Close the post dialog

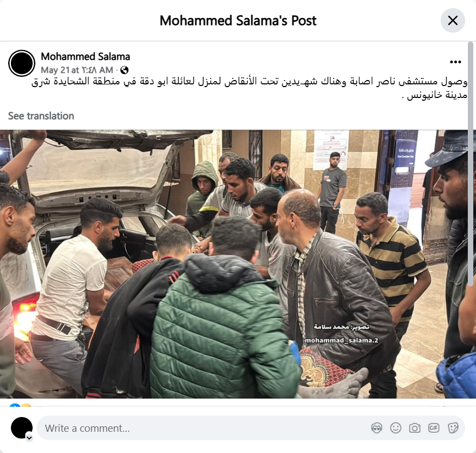pos(453,21)
